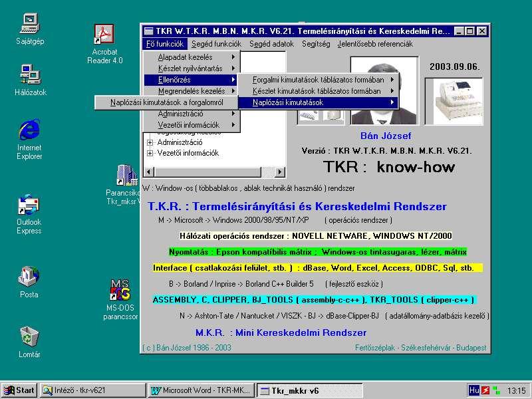532x399 pixels.
Task: Select the Posta desktop icon
Action: tap(29, 282)
